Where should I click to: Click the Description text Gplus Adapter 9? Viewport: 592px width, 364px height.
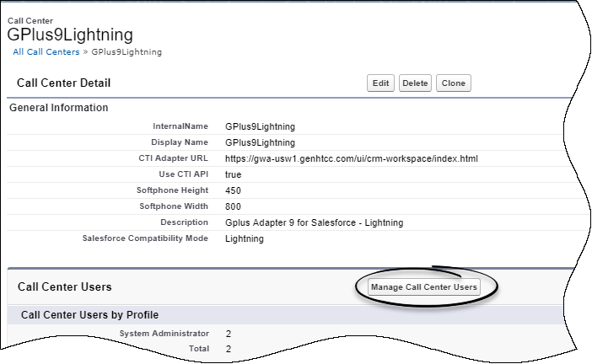click(315, 222)
